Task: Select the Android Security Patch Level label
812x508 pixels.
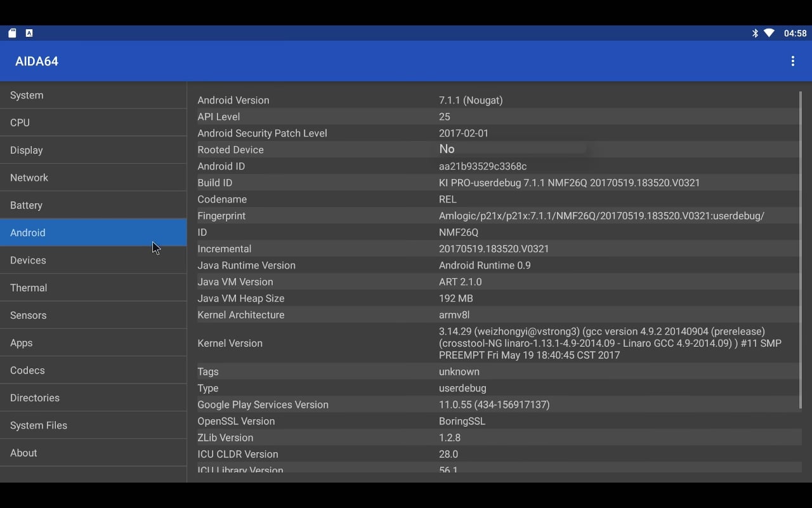Action: point(262,133)
